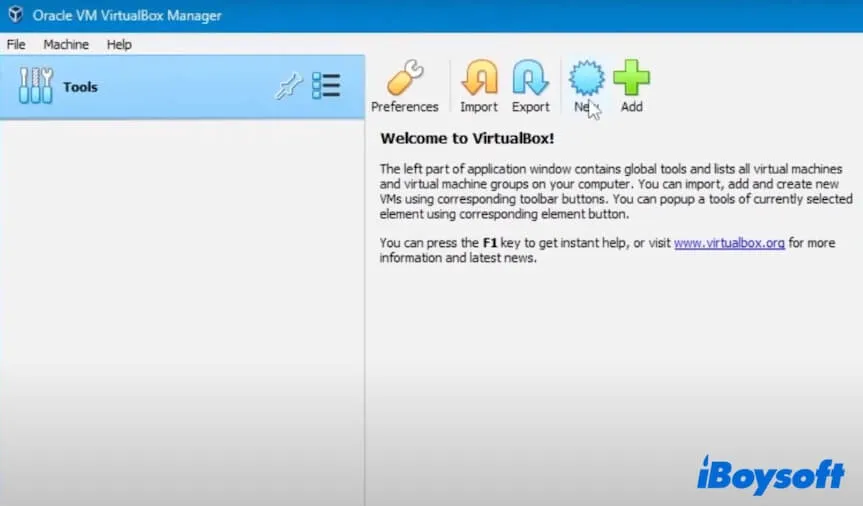Open the Help menu
The image size is (863, 506).
(119, 45)
